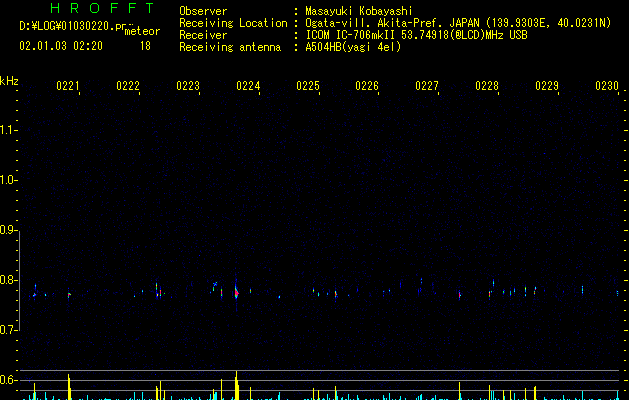Click the 0228 time marker
The image size is (629, 400).
(x=487, y=86)
